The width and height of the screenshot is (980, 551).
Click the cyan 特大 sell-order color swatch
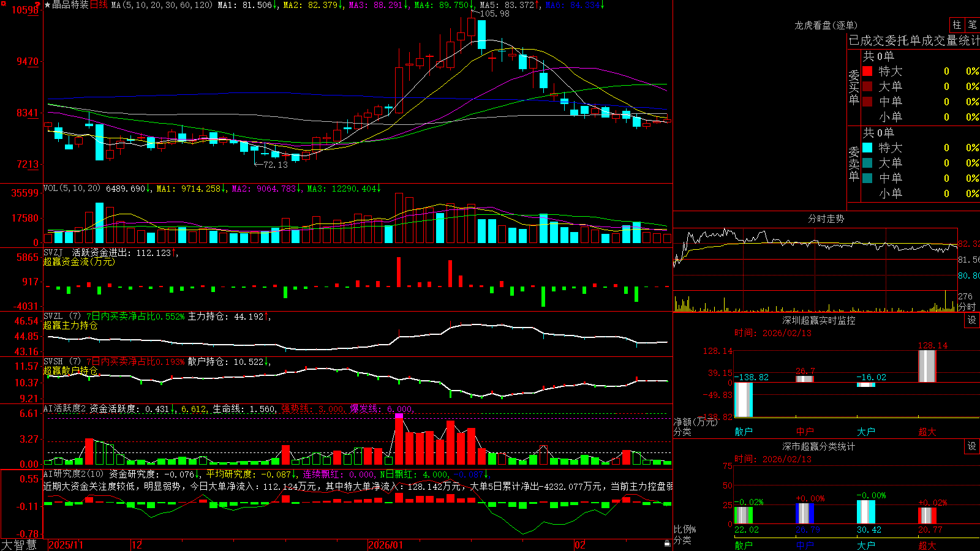(867, 148)
